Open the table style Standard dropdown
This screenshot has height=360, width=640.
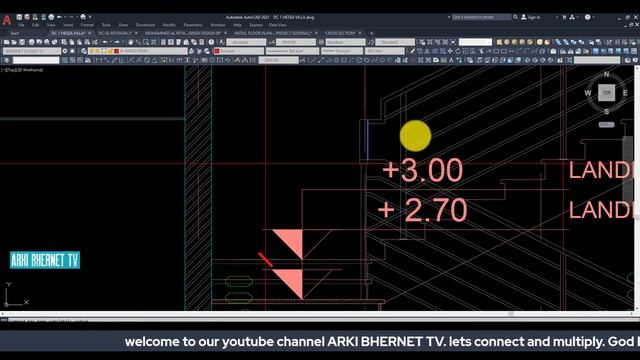pos(345,42)
